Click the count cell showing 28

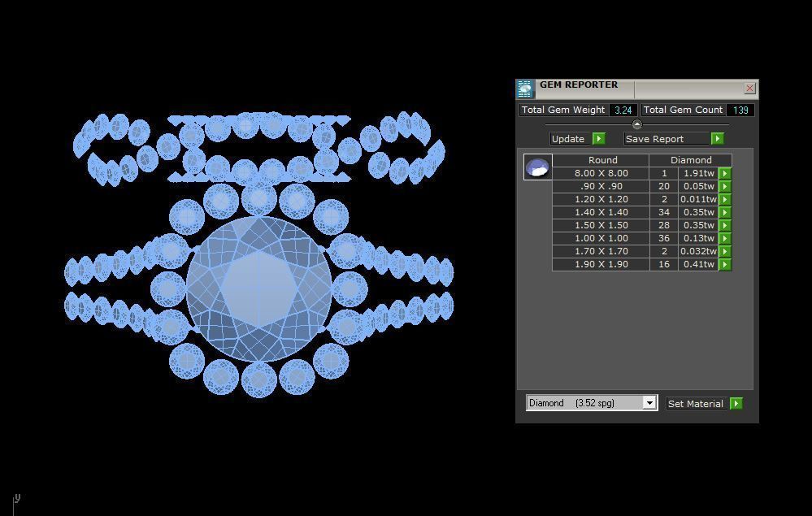(x=664, y=225)
